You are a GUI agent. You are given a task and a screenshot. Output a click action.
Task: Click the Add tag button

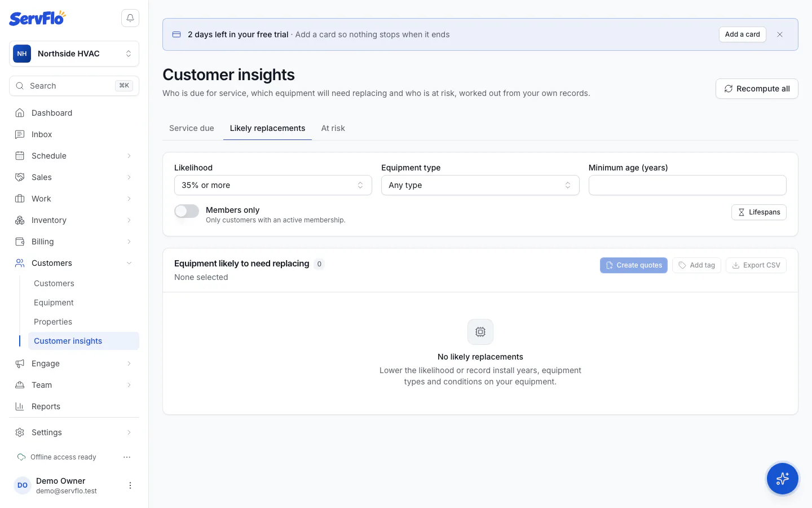coord(696,265)
